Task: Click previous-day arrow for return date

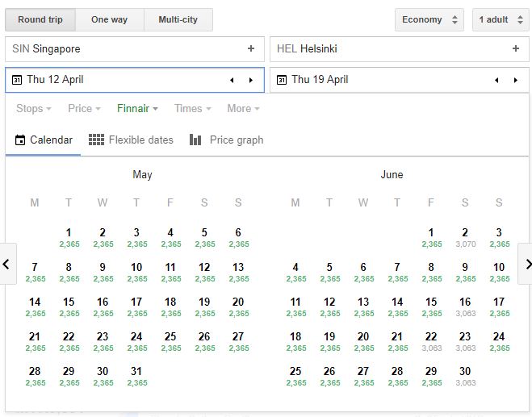Action: point(497,80)
